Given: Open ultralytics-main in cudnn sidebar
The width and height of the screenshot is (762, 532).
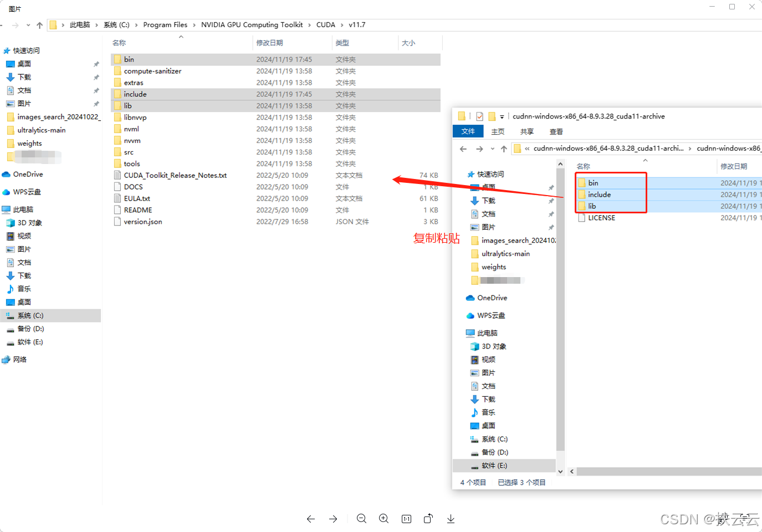Looking at the screenshot, I should click(505, 254).
